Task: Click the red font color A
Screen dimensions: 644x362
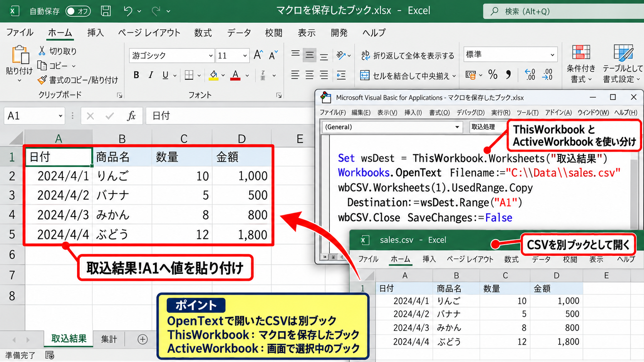Action: (235, 75)
